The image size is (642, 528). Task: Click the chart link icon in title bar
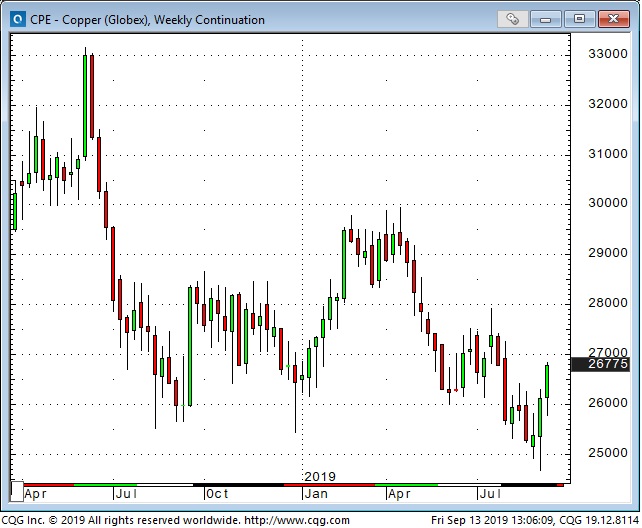click(x=512, y=19)
